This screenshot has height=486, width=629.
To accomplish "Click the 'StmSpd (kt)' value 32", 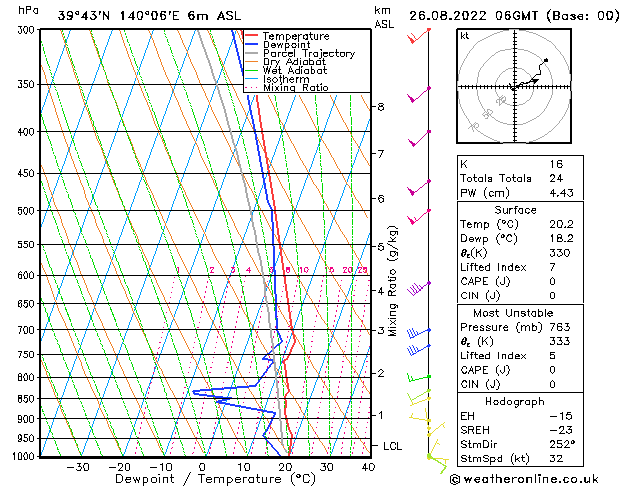I will click(x=556, y=458).
